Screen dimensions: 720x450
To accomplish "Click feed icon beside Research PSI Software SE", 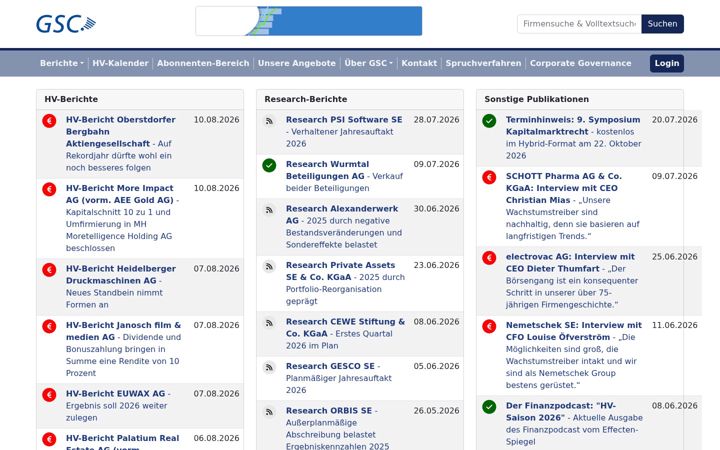I will [x=269, y=121].
